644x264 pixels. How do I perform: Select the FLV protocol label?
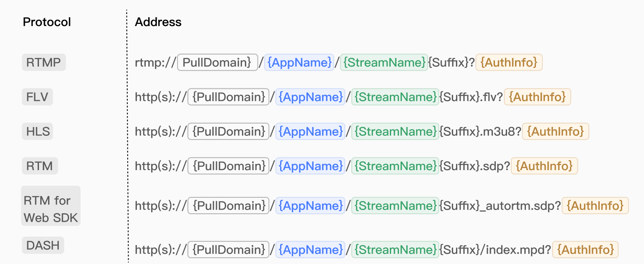[x=37, y=97]
